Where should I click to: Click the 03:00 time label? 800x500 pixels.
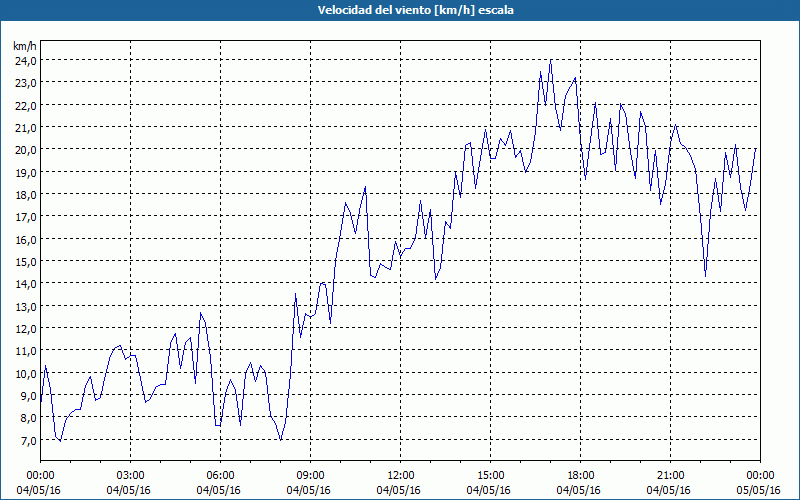pyautogui.click(x=131, y=476)
